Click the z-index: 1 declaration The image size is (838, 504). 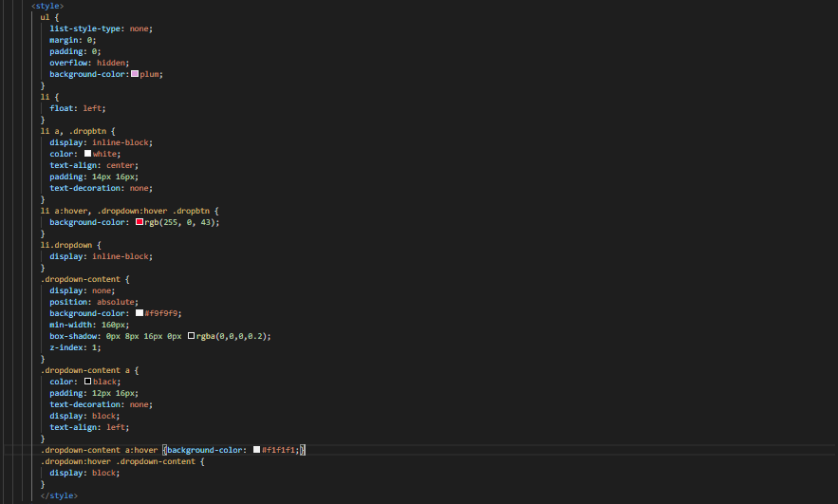[75, 347]
